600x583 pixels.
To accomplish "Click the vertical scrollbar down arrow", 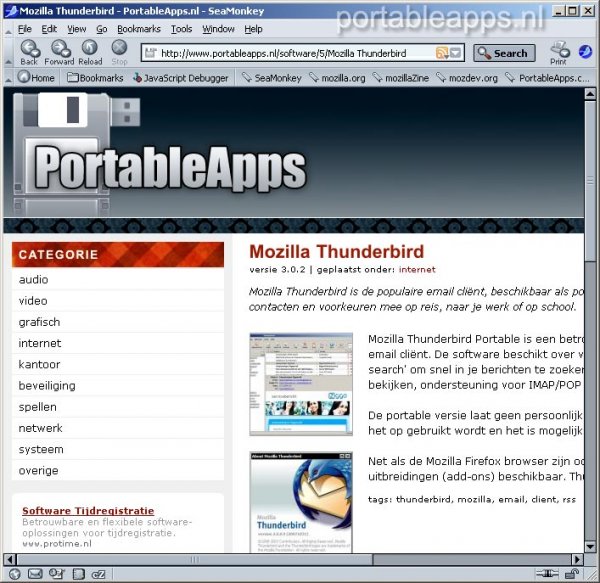I will point(590,547).
